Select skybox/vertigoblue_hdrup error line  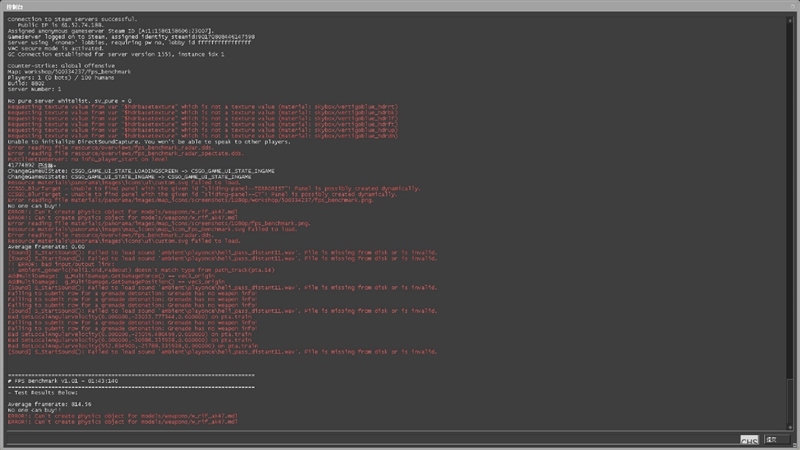coord(203,130)
